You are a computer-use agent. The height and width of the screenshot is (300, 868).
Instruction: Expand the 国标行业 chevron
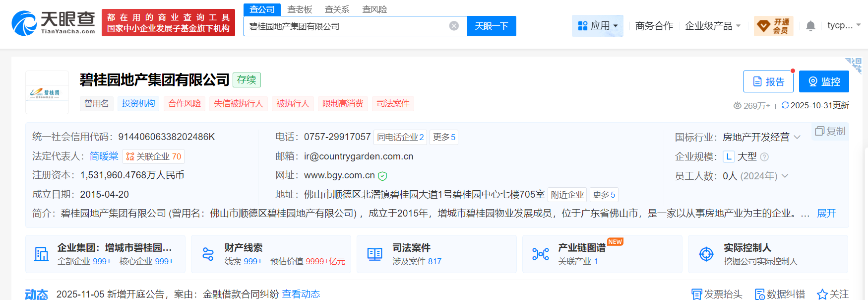pos(797,137)
